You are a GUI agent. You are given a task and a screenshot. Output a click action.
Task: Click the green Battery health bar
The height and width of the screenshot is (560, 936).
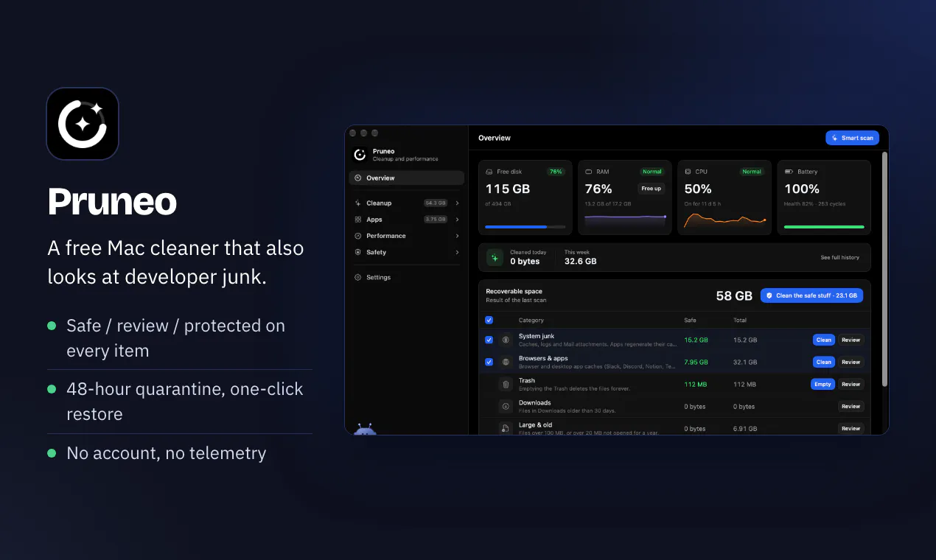(x=824, y=227)
